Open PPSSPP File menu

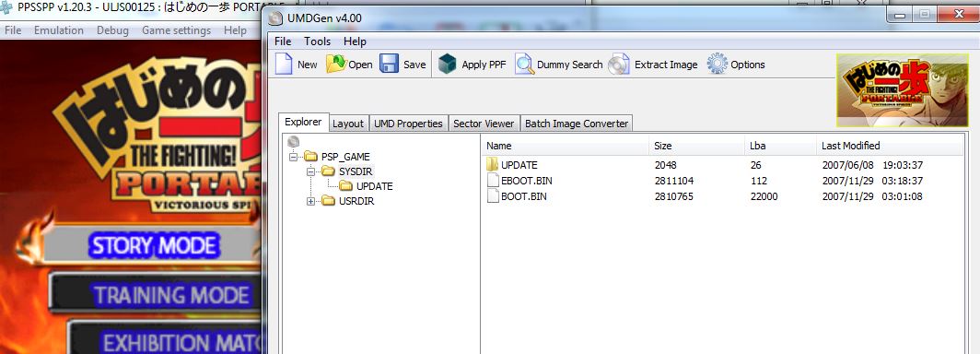(x=13, y=30)
